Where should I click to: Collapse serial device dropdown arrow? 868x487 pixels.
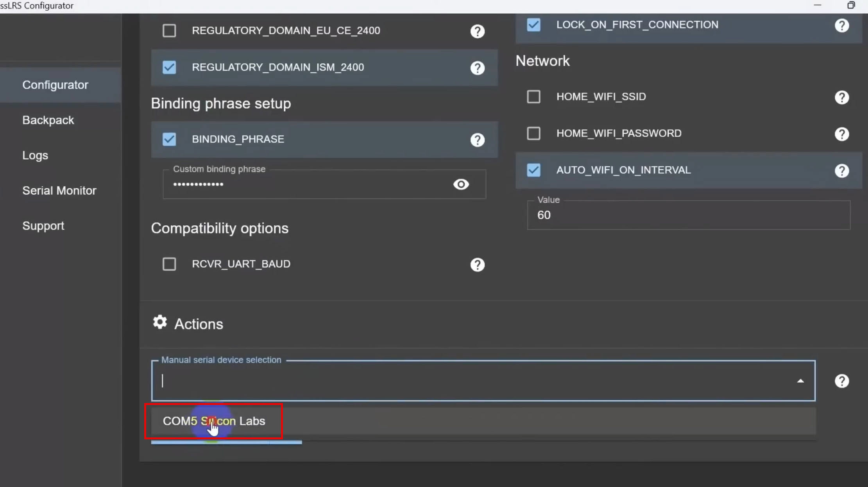click(800, 381)
